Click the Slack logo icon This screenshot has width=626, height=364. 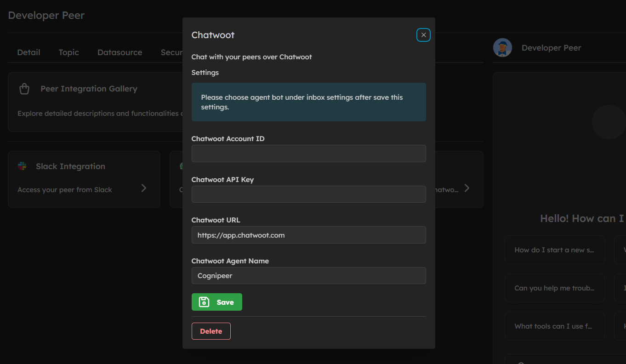[22, 166]
